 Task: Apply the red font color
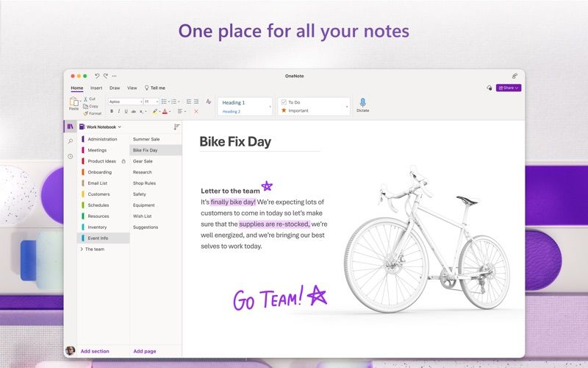pos(165,111)
